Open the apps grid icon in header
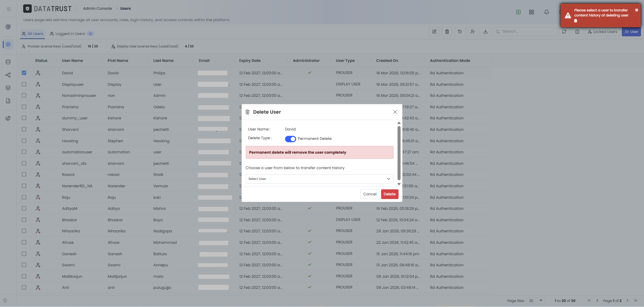Viewport: 644px width, 307px height. pyautogui.click(x=532, y=12)
